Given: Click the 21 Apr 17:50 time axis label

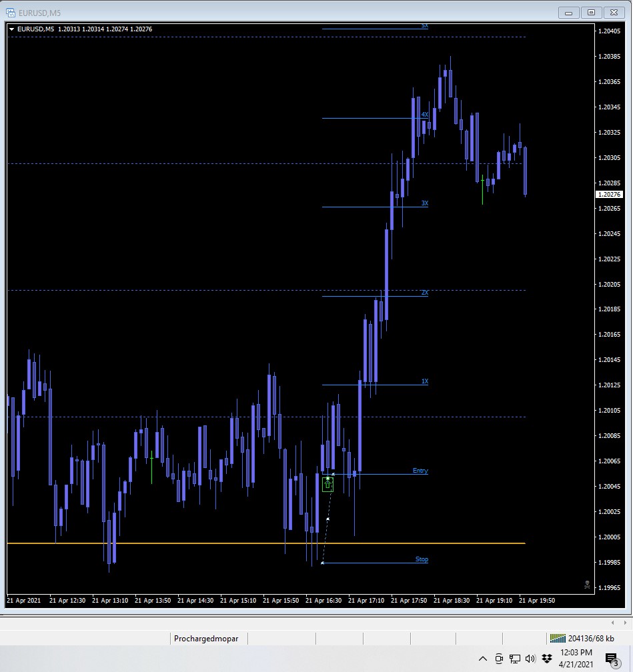Looking at the screenshot, I should click(x=409, y=601).
